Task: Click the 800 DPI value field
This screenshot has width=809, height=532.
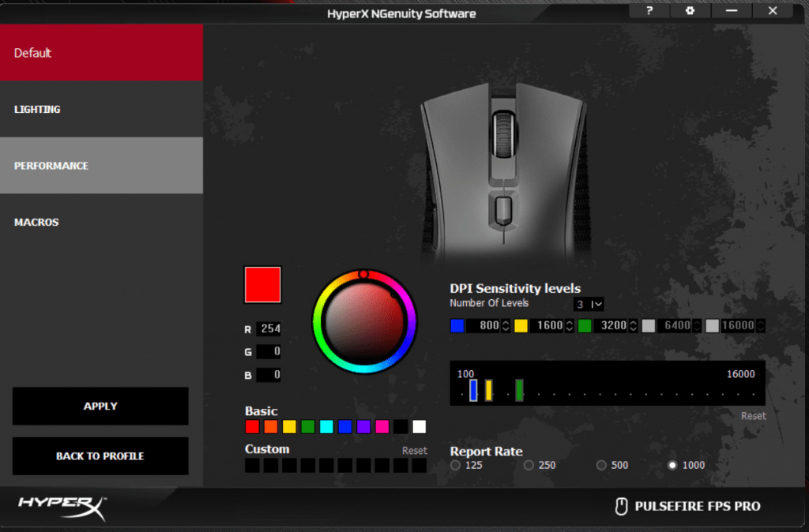Action: [484, 326]
